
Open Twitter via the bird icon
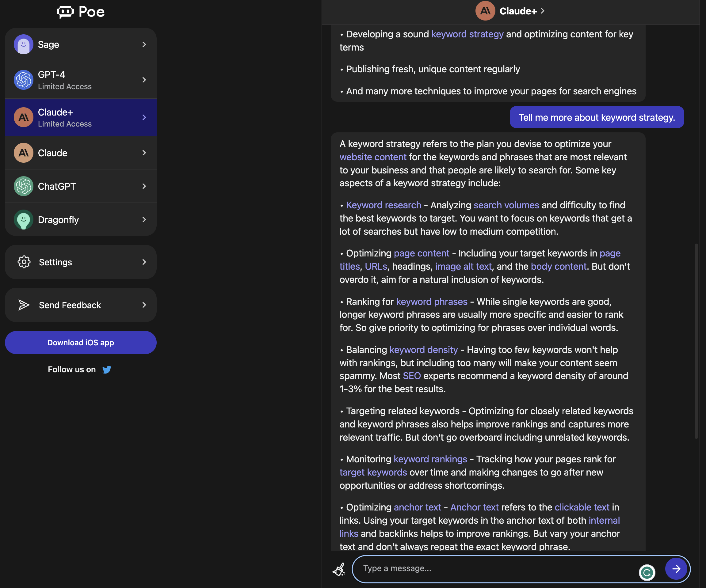pyautogui.click(x=107, y=370)
